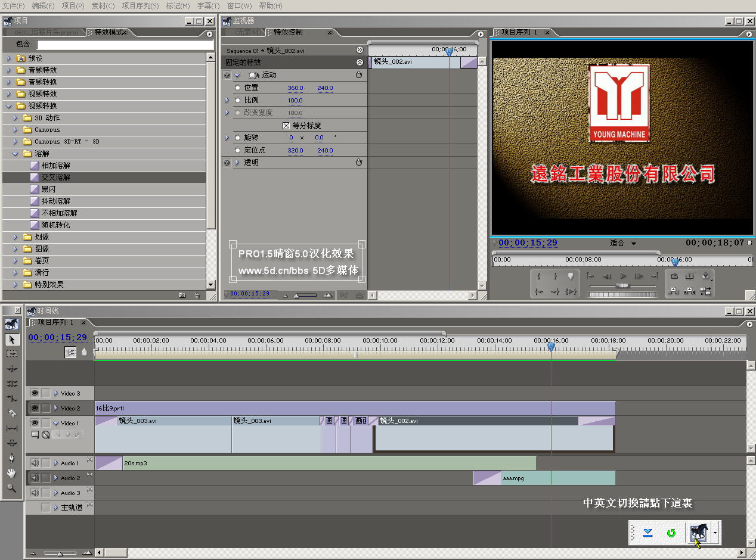Expand the 透明 effect triangle
The image size is (756, 560).
click(237, 162)
